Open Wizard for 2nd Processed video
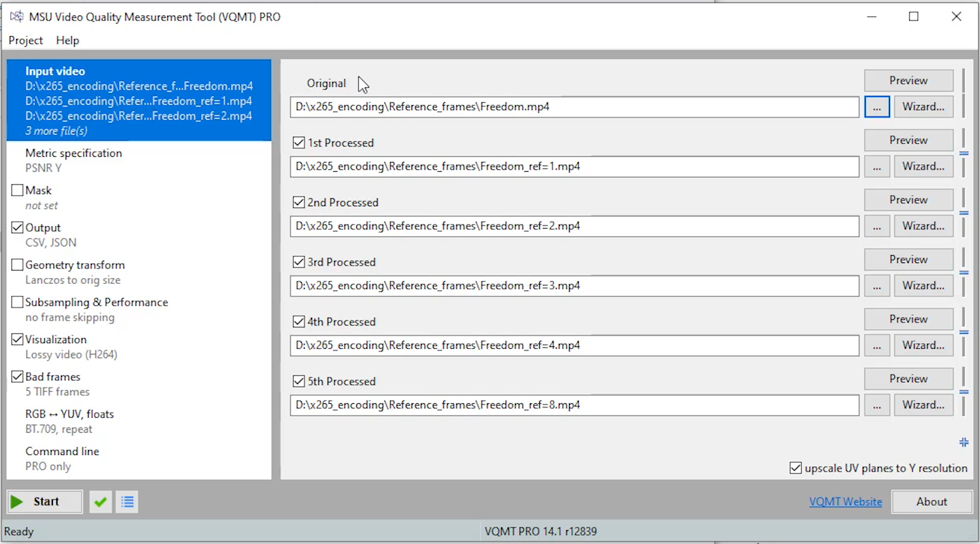980x544 pixels. tap(924, 226)
